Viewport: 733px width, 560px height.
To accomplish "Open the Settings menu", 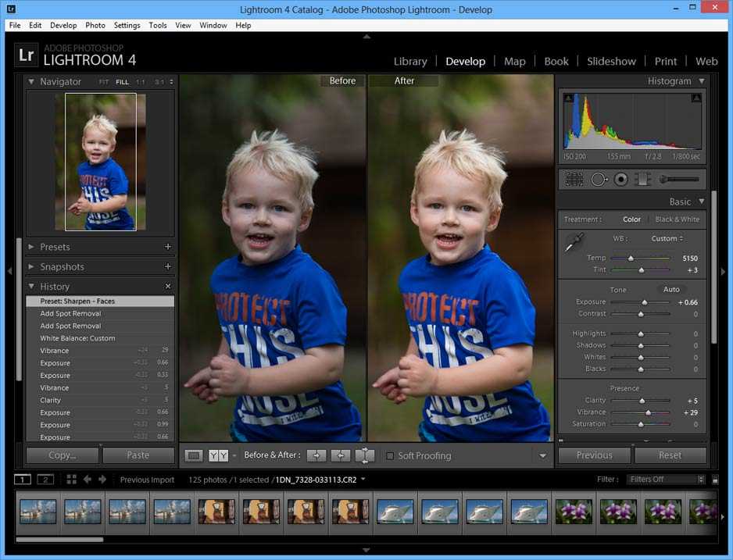I will click(x=127, y=25).
